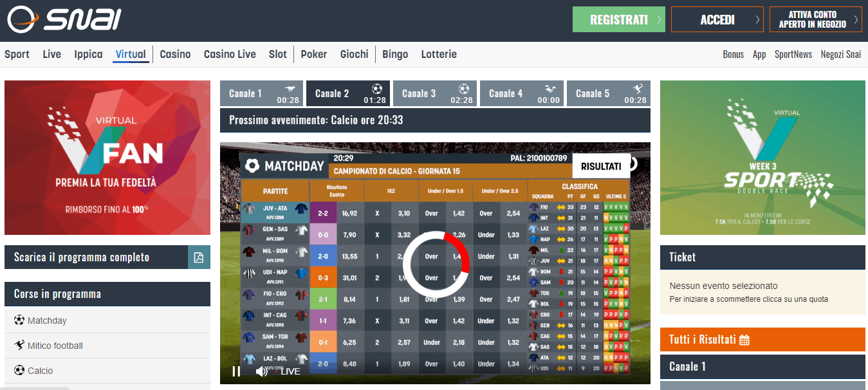Click the footballer icon on Canale 5
This screenshot has height=390, width=868.
(637, 89)
